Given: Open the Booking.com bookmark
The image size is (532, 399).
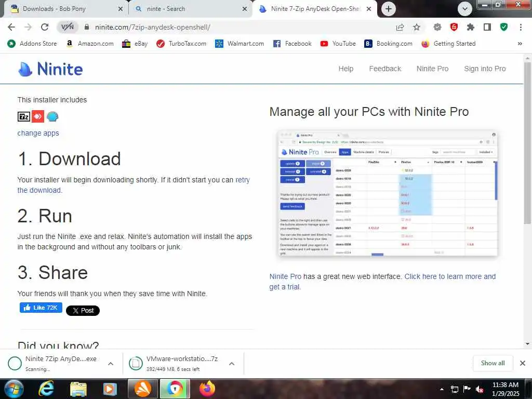Looking at the screenshot, I should click(x=388, y=44).
